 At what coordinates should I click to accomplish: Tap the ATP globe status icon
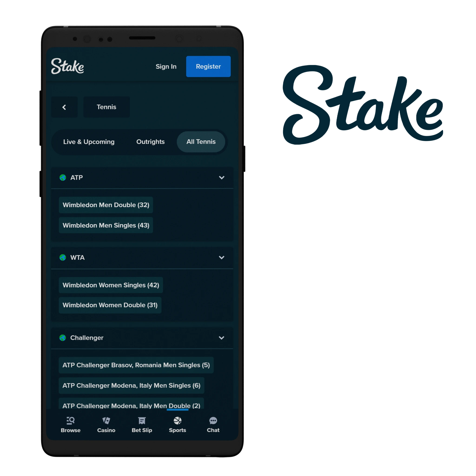point(62,177)
